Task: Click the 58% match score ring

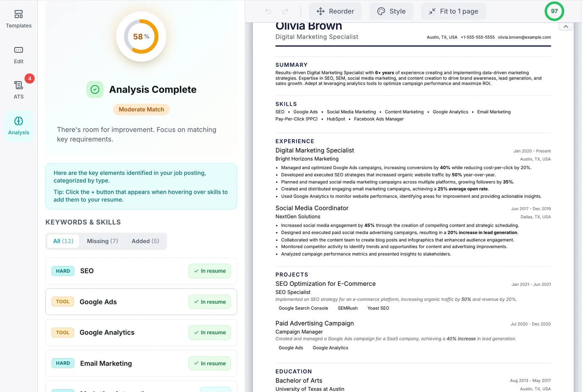Action: (141, 36)
